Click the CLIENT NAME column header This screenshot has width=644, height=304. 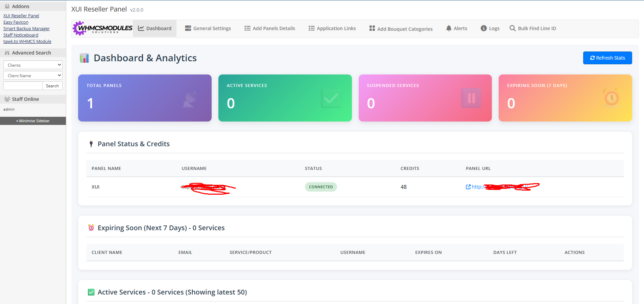[x=107, y=253]
